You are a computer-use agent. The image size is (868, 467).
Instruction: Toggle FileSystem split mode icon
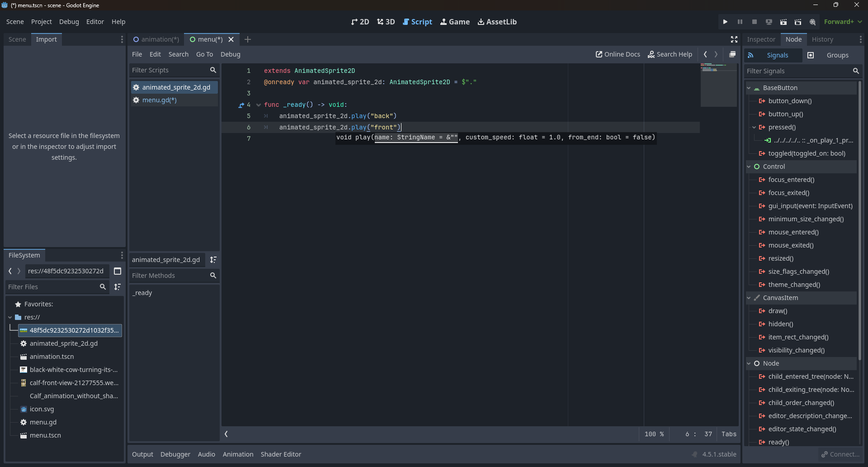coord(118,271)
